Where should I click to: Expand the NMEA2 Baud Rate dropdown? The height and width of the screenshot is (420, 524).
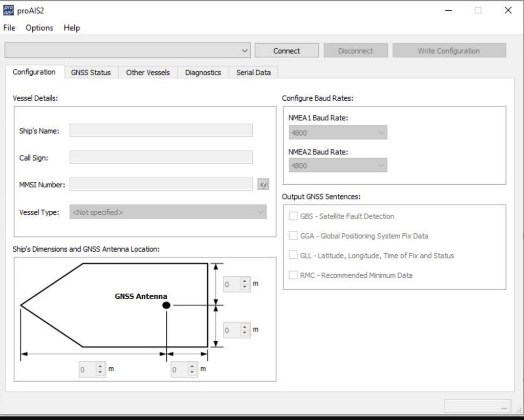click(x=338, y=165)
